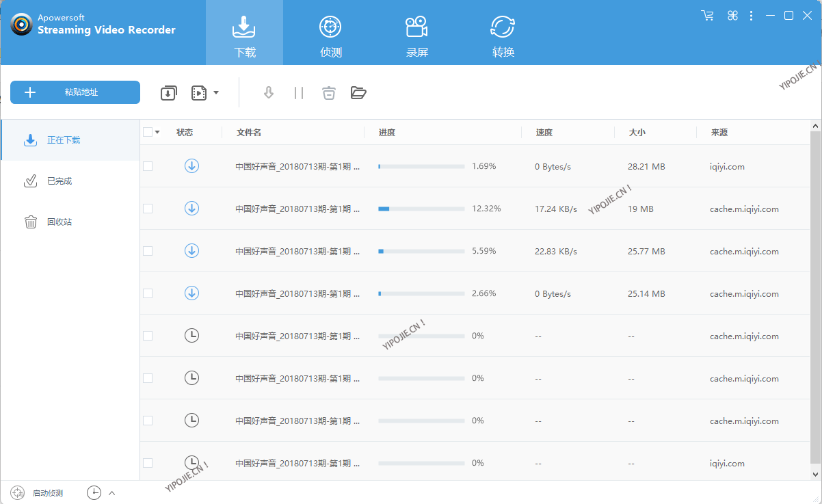This screenshot has width=822, height=504.
Task: Open the 转换 (Convert) module
Action: pyautogui.click(x=503, y=32)
